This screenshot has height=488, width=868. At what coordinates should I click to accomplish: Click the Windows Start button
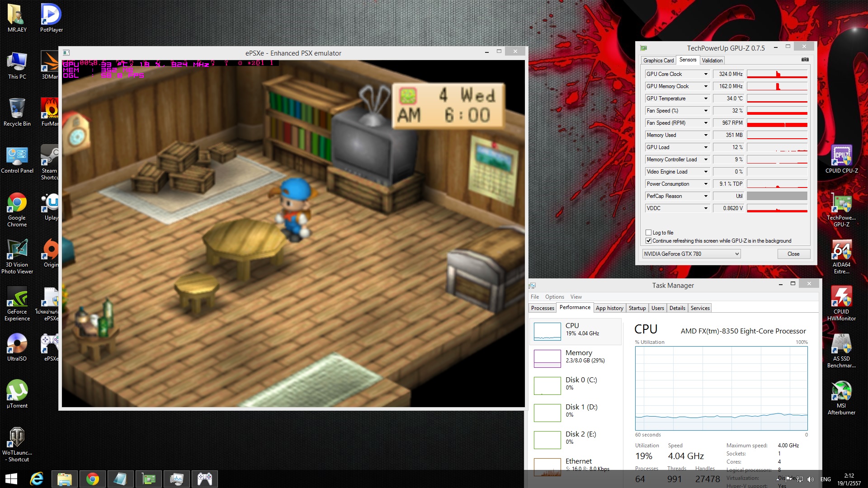11,479
